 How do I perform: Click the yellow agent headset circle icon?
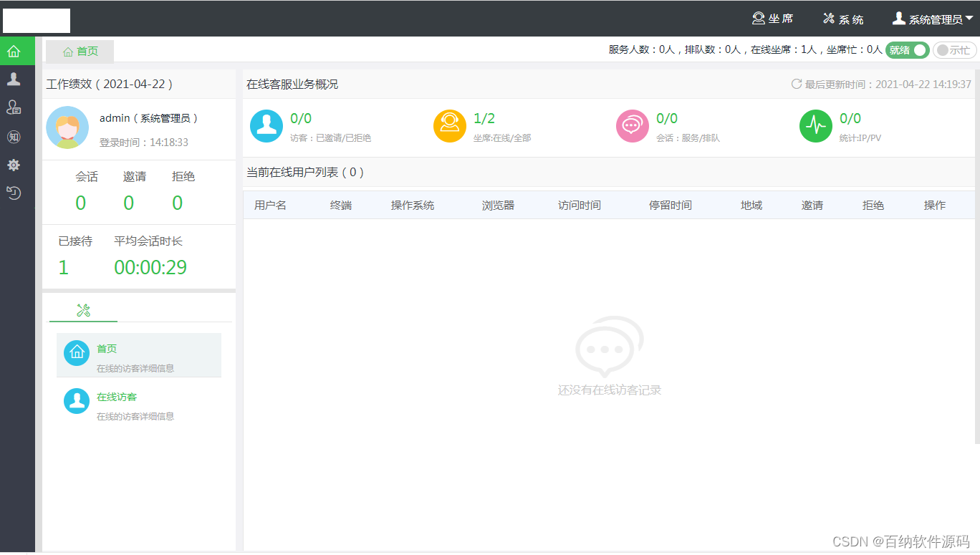coord(450,126)
